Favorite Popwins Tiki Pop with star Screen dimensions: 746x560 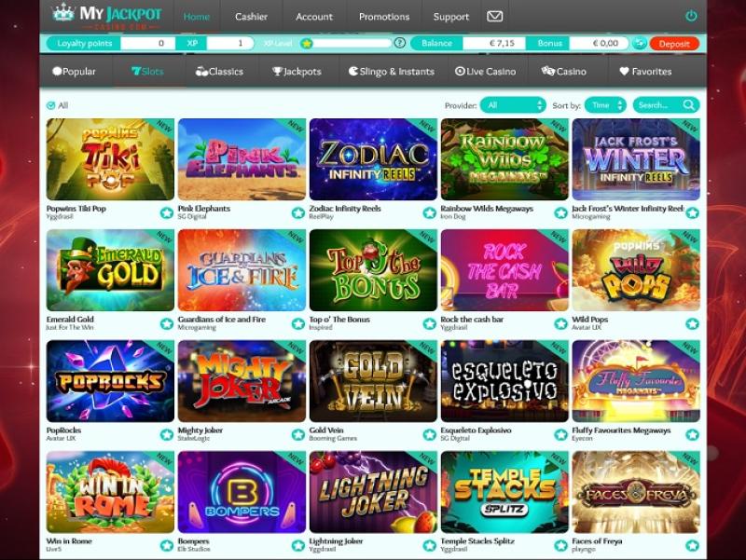(167, 213)
